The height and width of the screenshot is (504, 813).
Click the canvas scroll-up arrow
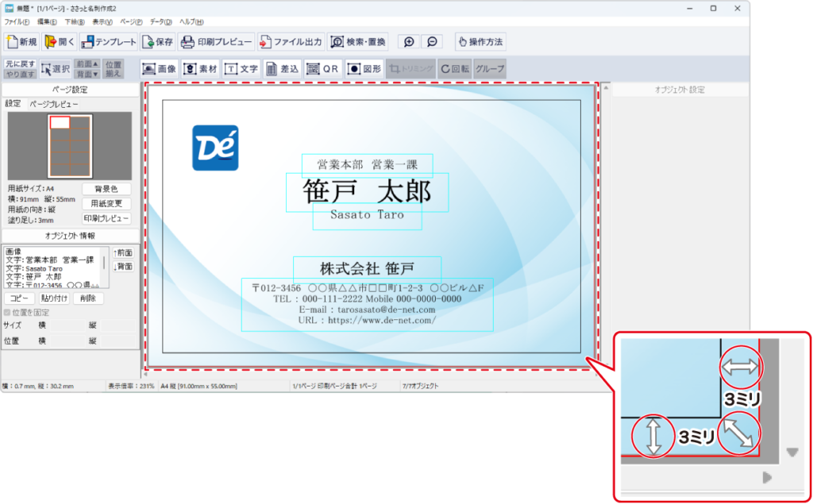605,88
